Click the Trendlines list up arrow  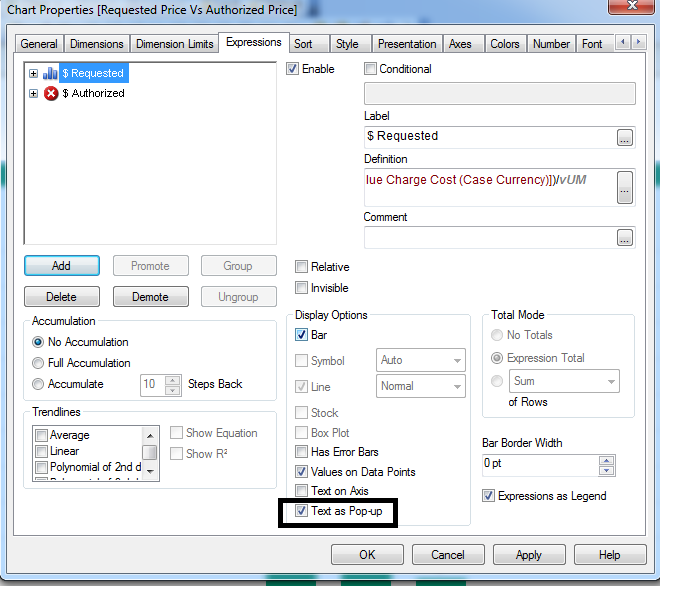pos(150,436)
